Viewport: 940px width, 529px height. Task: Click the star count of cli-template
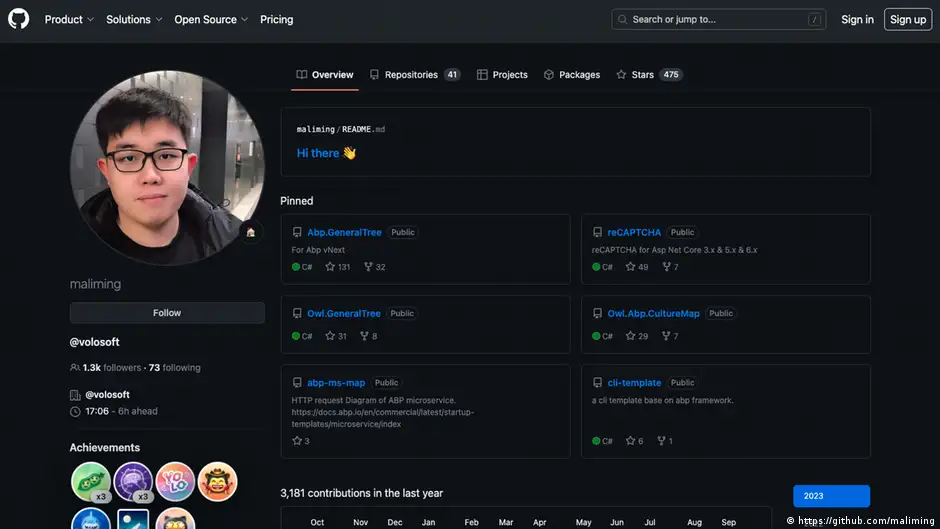pyautogui.click(x=635, y=441)
